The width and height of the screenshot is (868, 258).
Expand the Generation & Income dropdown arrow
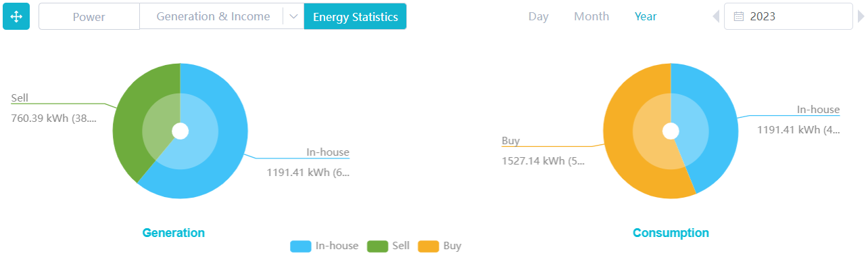(x=293, y=16)
